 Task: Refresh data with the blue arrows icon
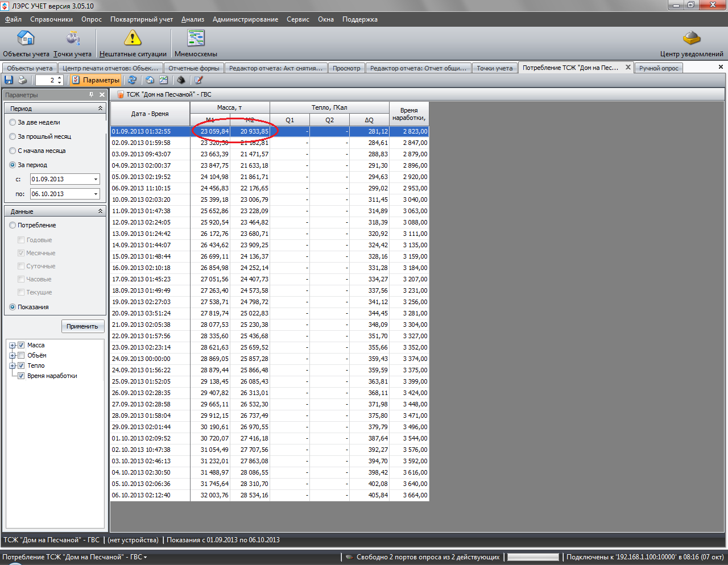[x=132, y=80]
